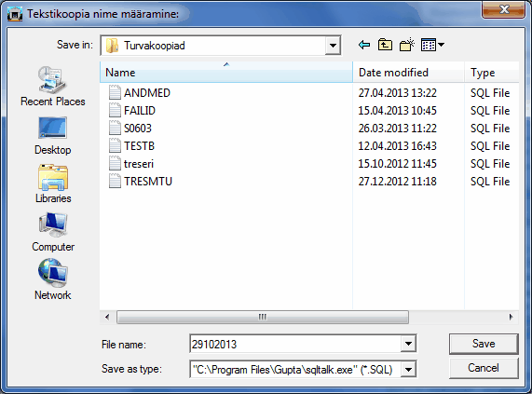
Task: Click the Cancel button
Action: [484, 368]
